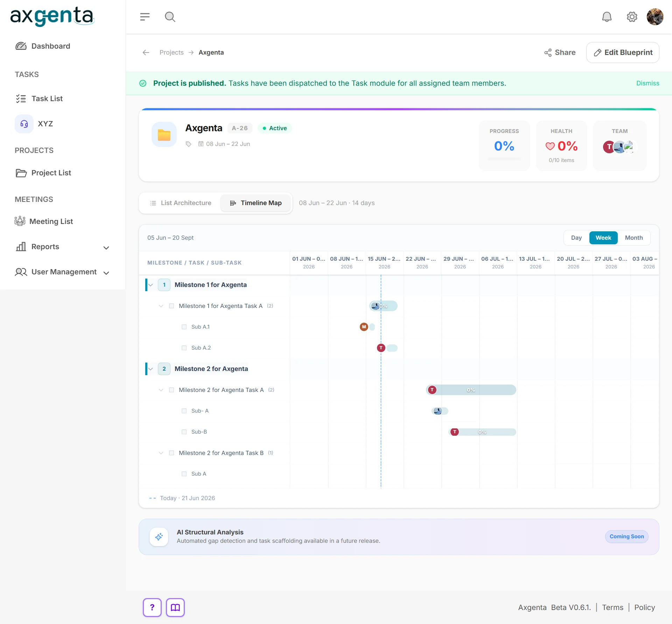Viewport: 672px width, 624px height.
Task: Click the yellow project folder icon
Action: point(164,134)
